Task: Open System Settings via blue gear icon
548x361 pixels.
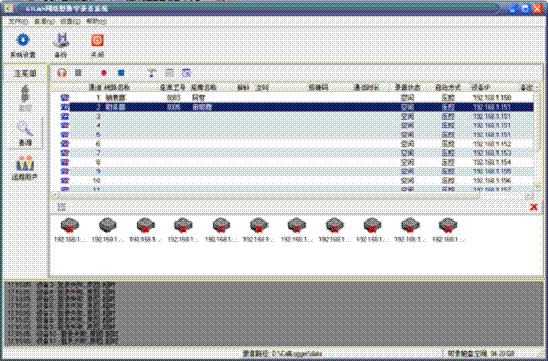Action: pos(23,40)
